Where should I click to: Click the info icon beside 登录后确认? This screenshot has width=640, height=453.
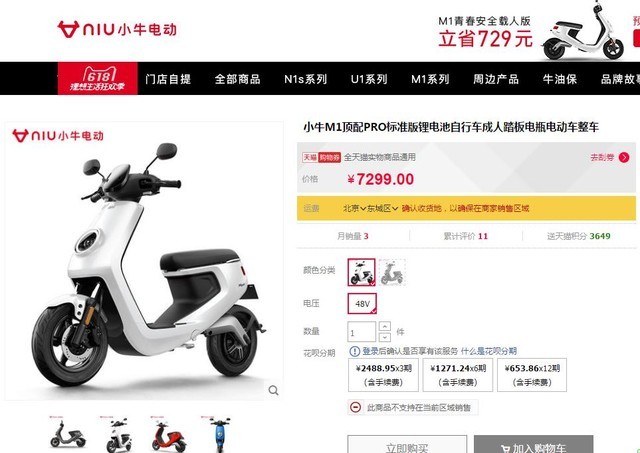(x=355, y=351)
